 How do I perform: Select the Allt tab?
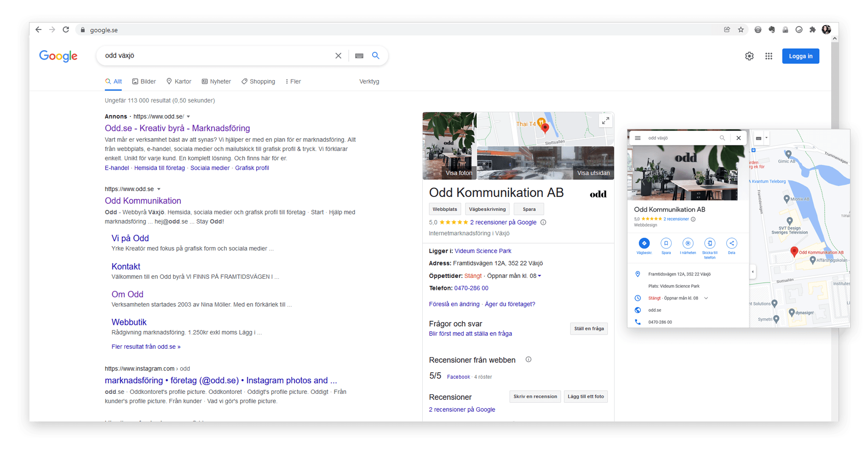click(113, 81)
